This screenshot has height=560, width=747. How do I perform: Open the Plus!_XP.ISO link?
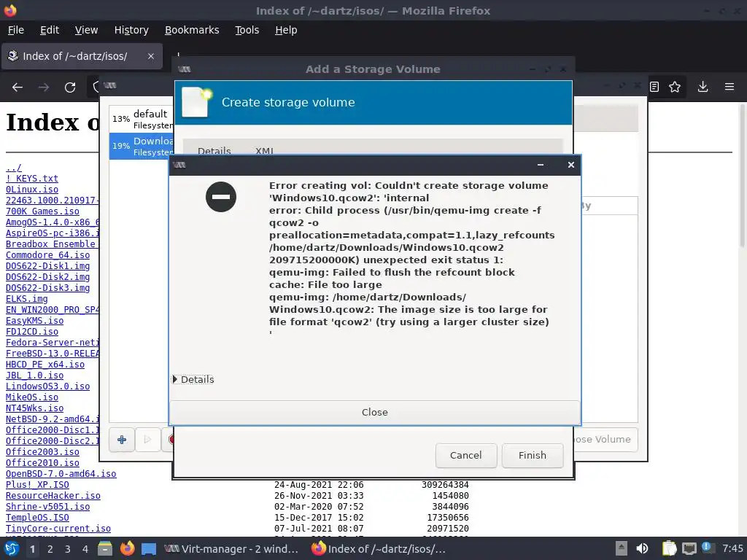click(37, 485)
